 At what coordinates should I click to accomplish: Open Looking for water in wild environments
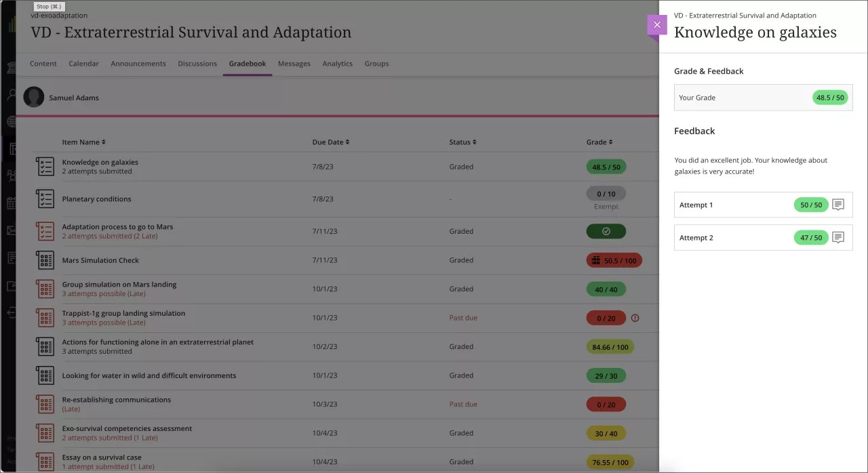pos(149,375)
